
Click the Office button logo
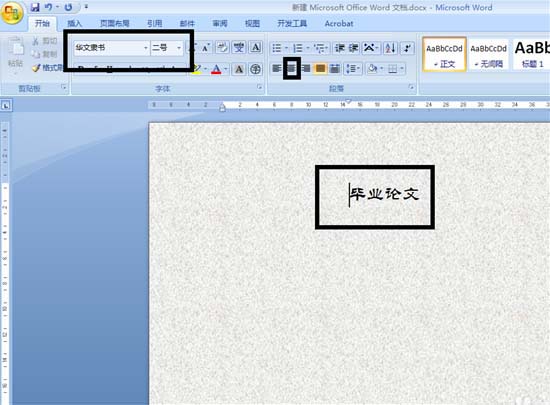pyautogui.click(x=12, y=13)
